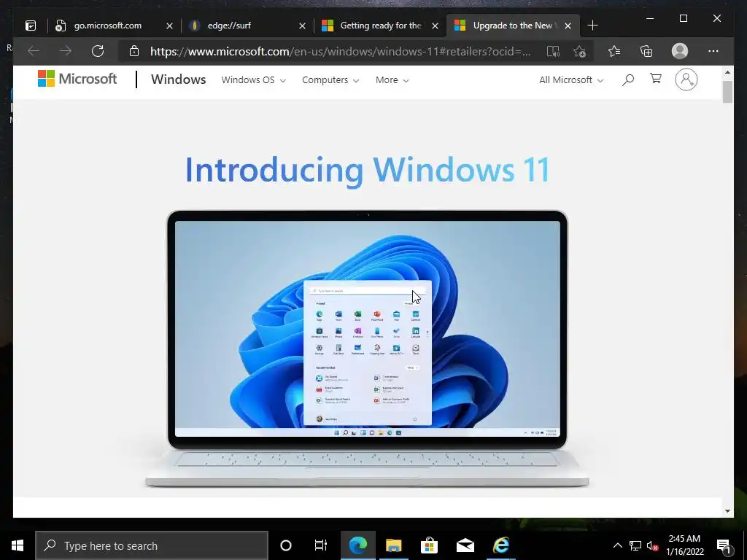Expand the More menu

click(392, 80)
